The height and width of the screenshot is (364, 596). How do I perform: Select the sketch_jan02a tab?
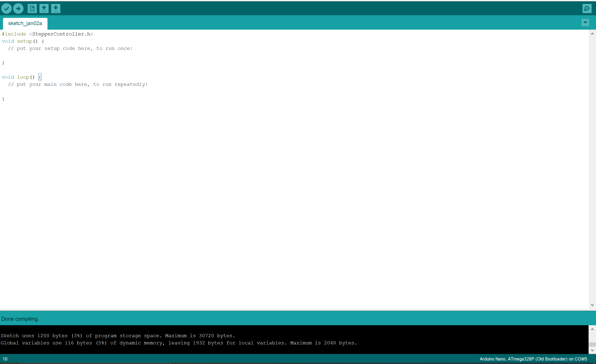(25, 24)
